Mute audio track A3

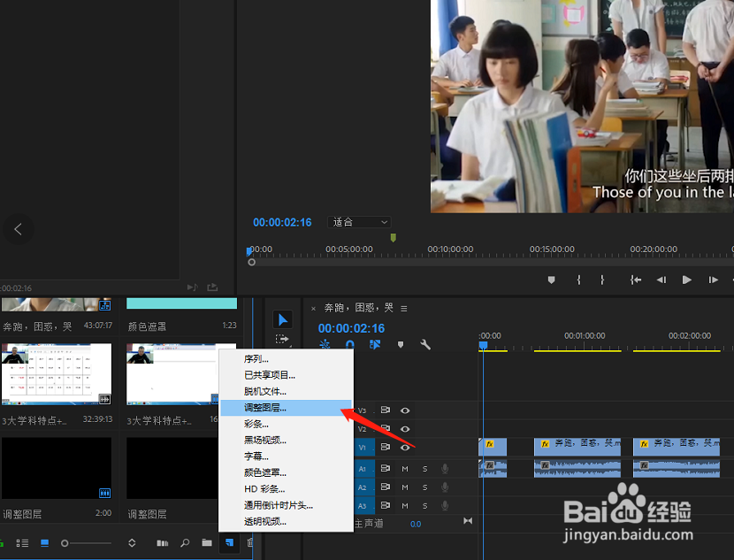pyautogui.click(x=405, y=506)
